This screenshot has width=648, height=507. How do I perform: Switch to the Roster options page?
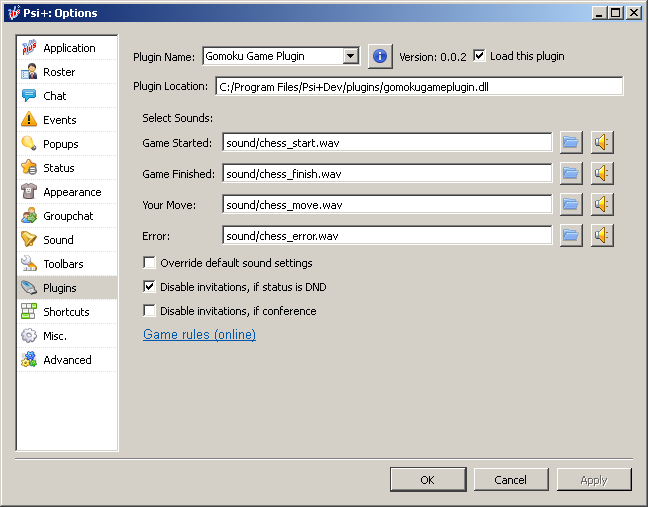(59, 72)
